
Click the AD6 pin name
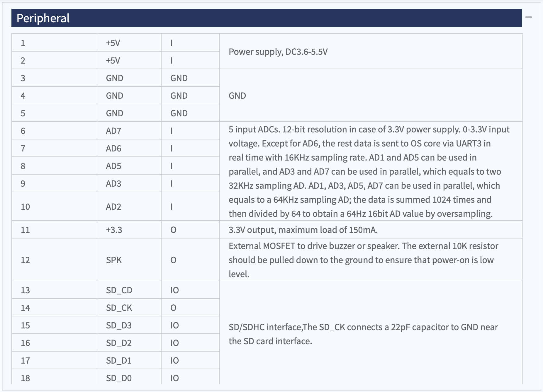tap(113, 148)
